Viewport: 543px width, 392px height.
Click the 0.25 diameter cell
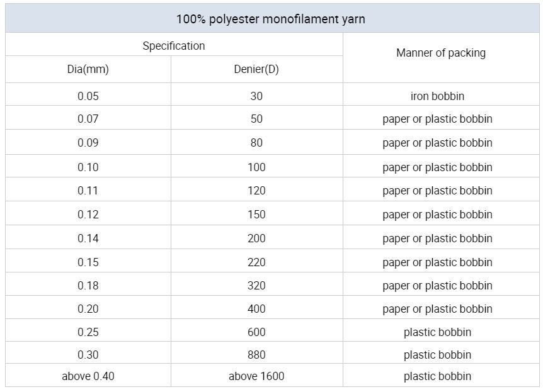88,332
